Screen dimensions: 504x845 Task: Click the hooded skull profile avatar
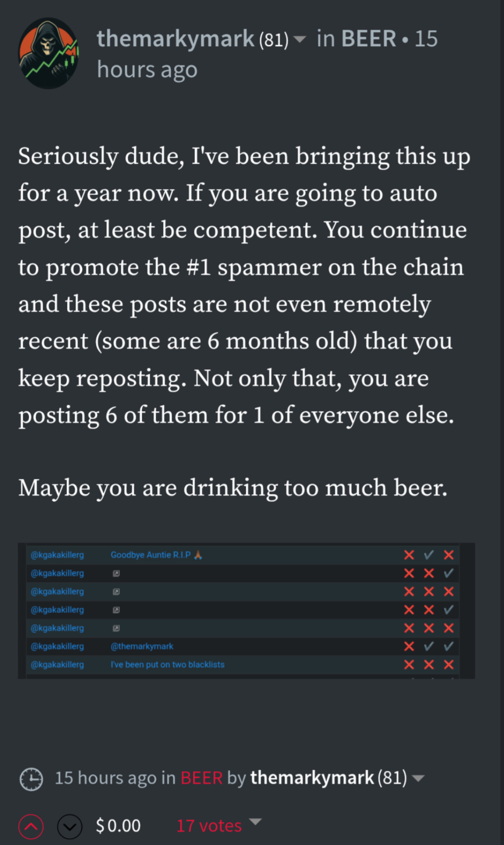click(x=48, y=53)
